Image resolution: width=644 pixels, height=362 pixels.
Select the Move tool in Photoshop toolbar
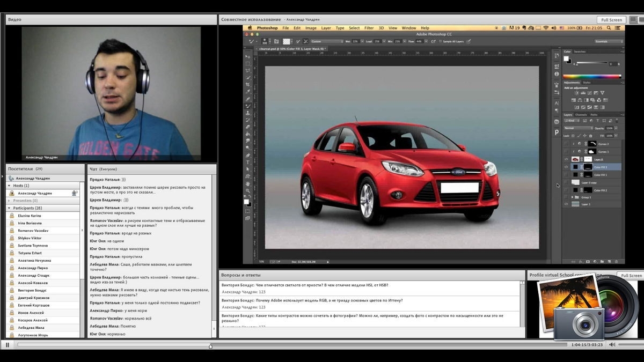[x=249, y=57]
